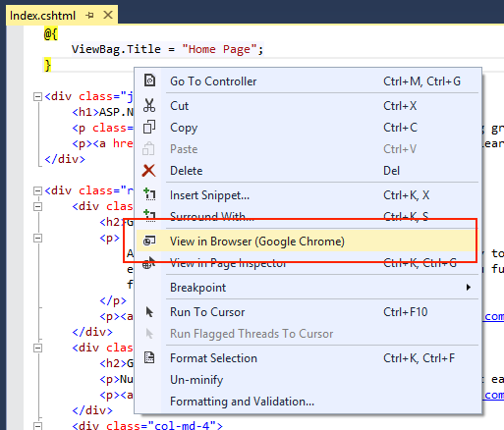Screen dimensions: 504x430
Task: Select Copy from the context menu
Action: click(x=308, y=128)
